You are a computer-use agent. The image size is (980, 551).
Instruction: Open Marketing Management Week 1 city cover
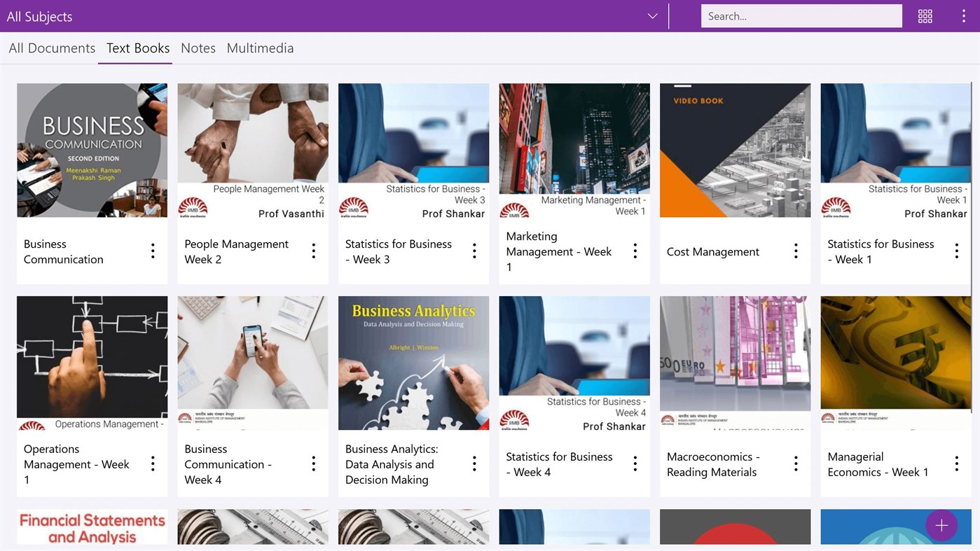point(574,151)
